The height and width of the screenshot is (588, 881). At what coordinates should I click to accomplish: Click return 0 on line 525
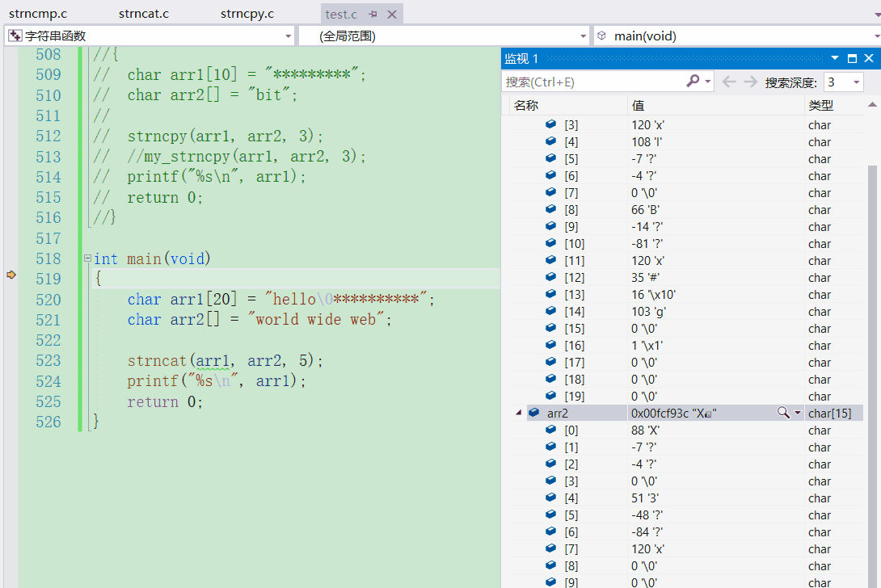[164, 401]
